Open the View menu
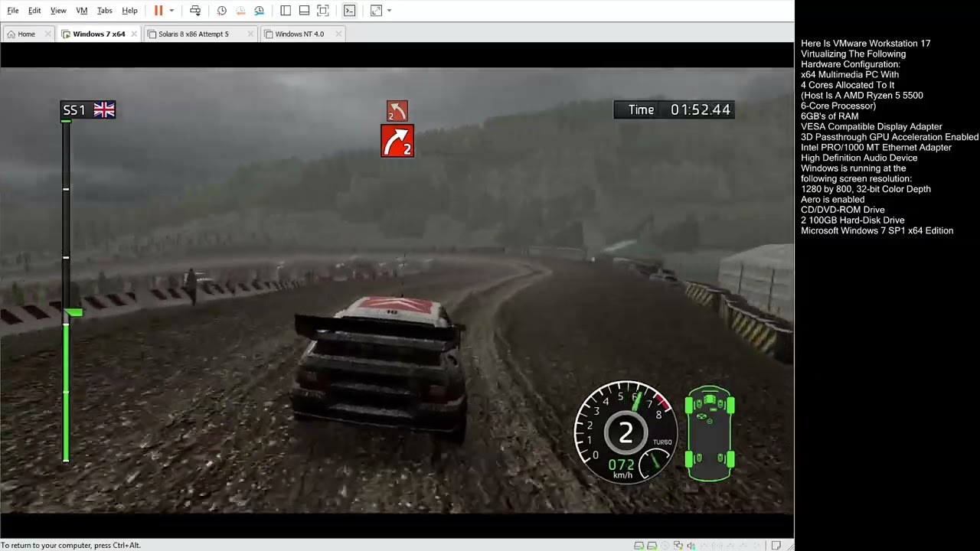 pos(58,11)
